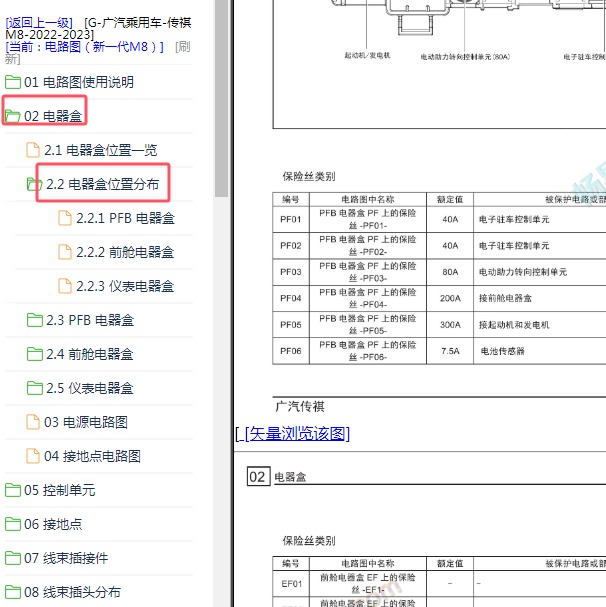Click 接前舱电器盒 table cell
Image resolution: width=606 pixels, height=607 pixels.
tap(505, 298)
